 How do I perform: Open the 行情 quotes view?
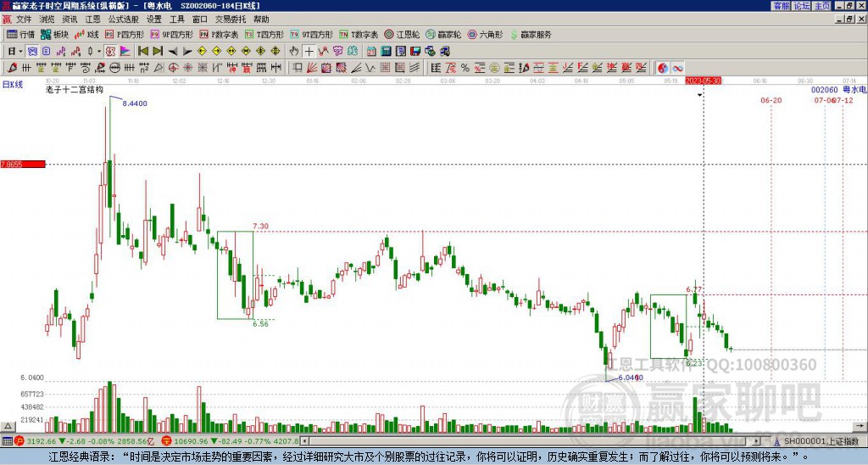click(x=21, y=34)
